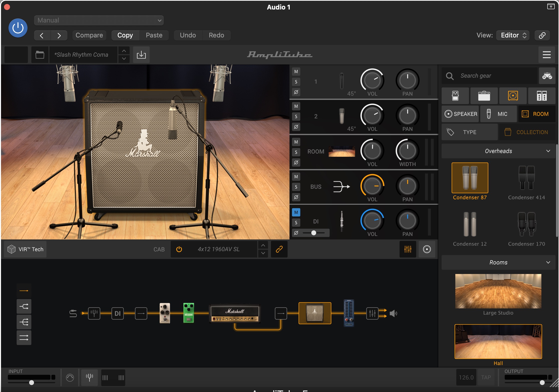This screenshot has width=559, height=392.
Task: Click the Compare button
Action: coord(89,35)
